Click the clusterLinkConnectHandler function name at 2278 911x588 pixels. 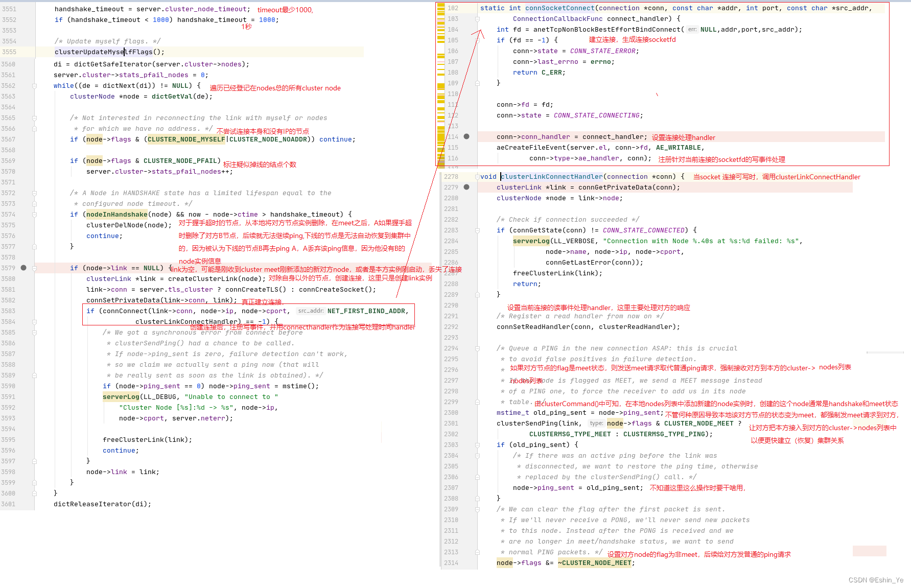click(x=552, y=177)
